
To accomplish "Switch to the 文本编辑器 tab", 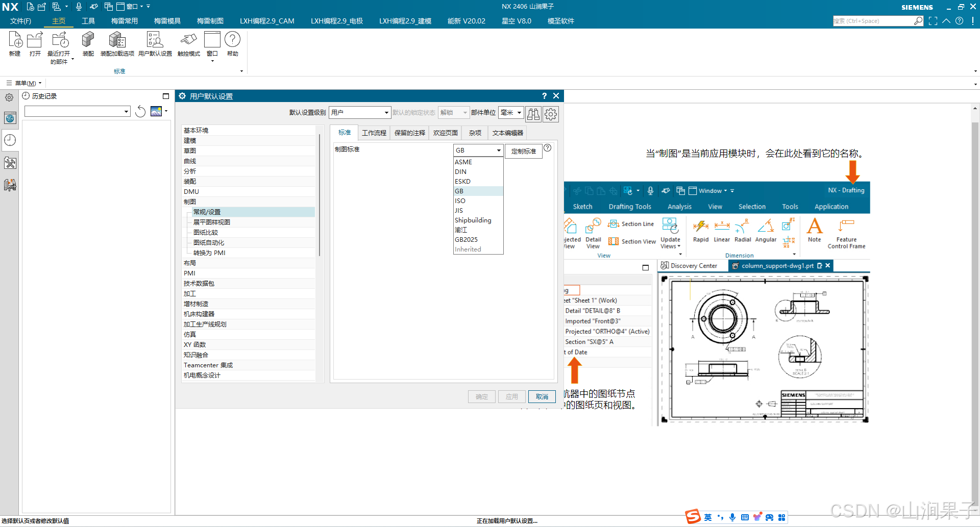I will tap(507, 133).
